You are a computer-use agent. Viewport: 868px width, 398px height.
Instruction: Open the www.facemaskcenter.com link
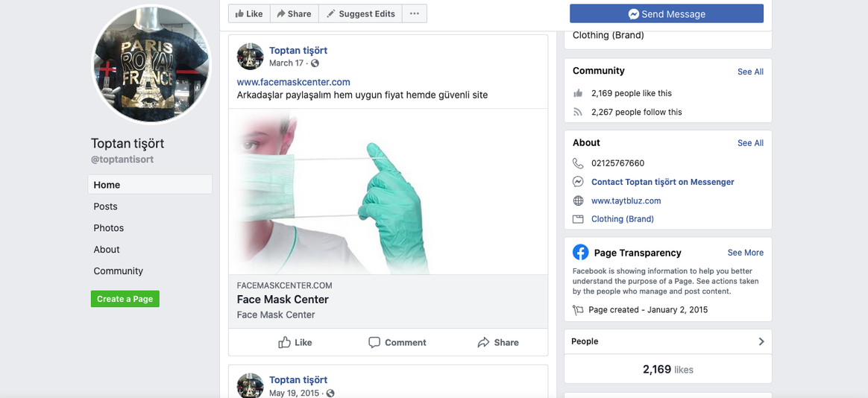293,82
